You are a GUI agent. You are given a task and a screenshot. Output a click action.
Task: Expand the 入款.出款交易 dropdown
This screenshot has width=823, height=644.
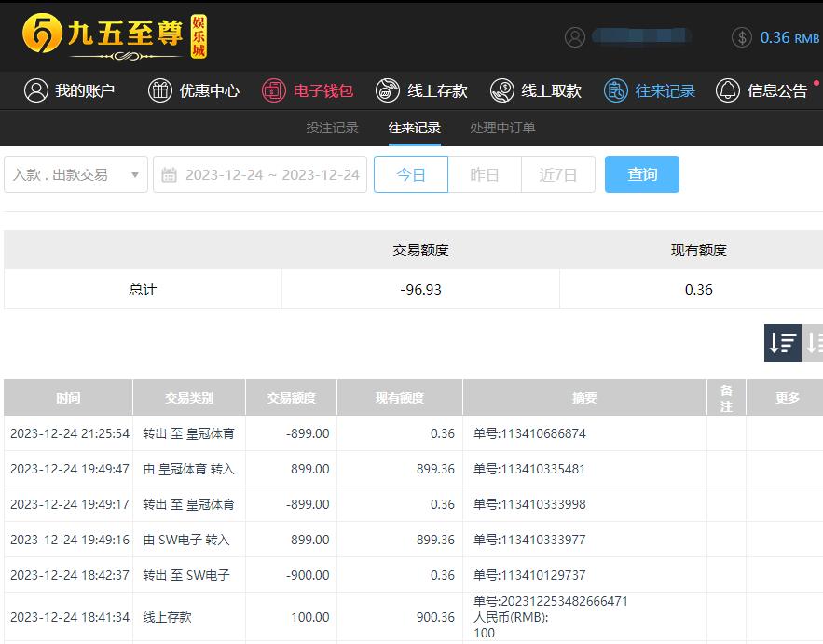(76, 174)
